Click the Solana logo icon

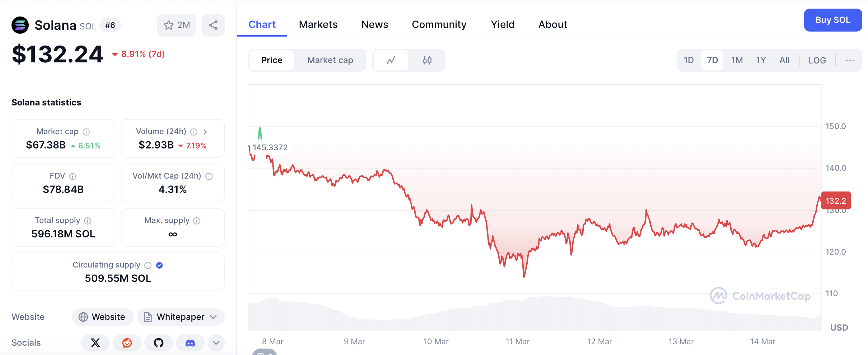20,25
